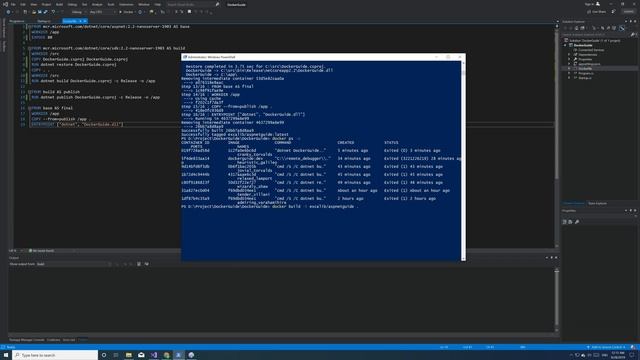Select Dockerfile in Solution Explorer

pos(585,69)
